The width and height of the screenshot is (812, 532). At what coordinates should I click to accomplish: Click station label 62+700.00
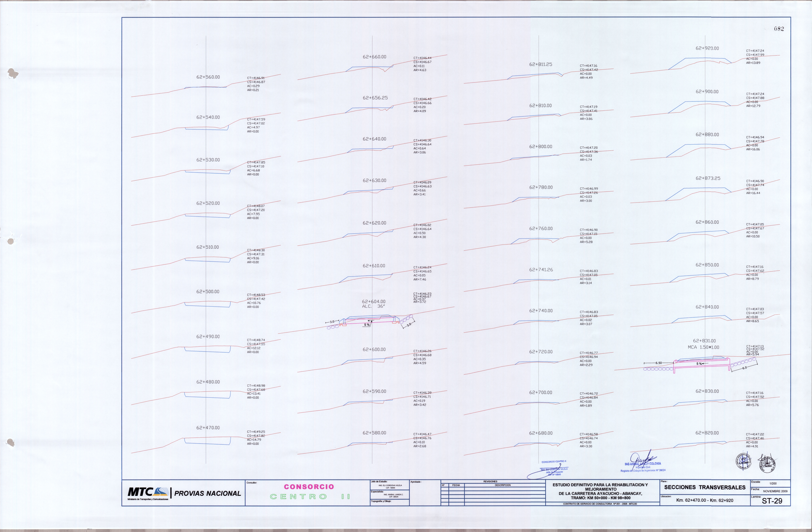(541, 393)
